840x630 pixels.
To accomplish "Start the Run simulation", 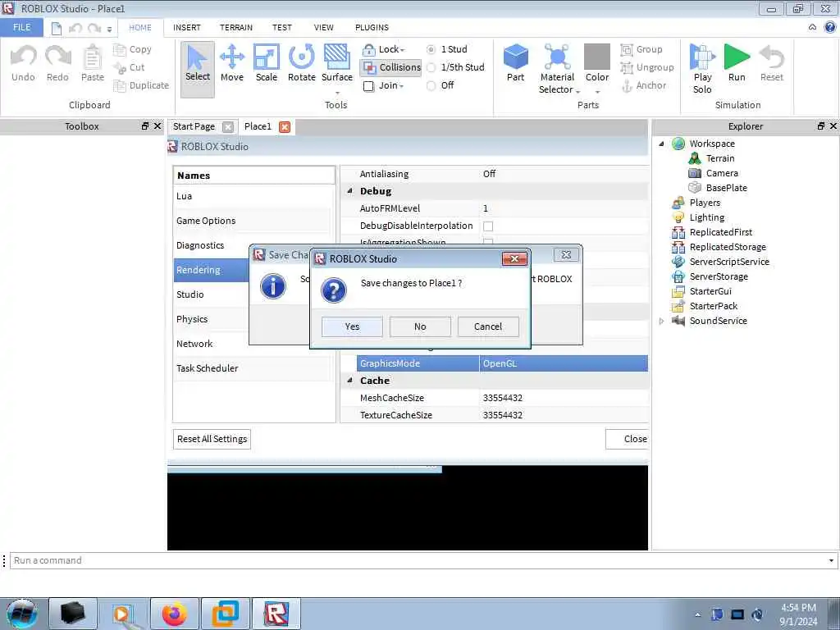I will [737, 63].
